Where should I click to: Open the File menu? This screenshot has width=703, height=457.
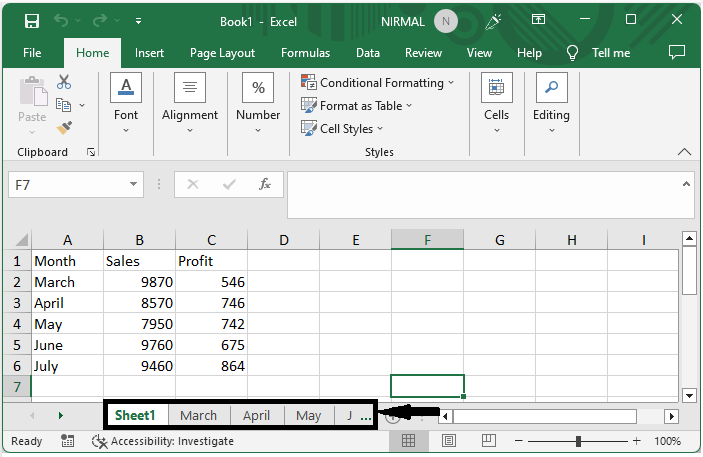(32, 53)
